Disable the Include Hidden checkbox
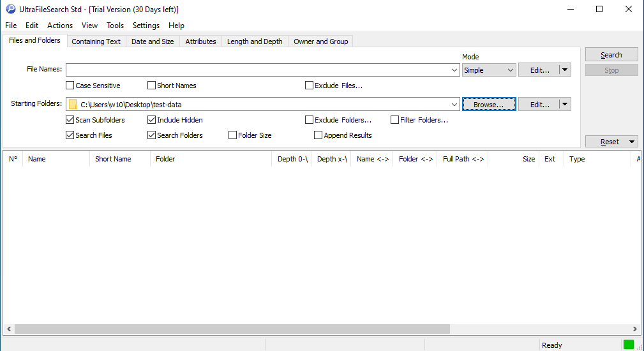Image resolution: width=644 pixels, height=351 pixels. [151, 120]
